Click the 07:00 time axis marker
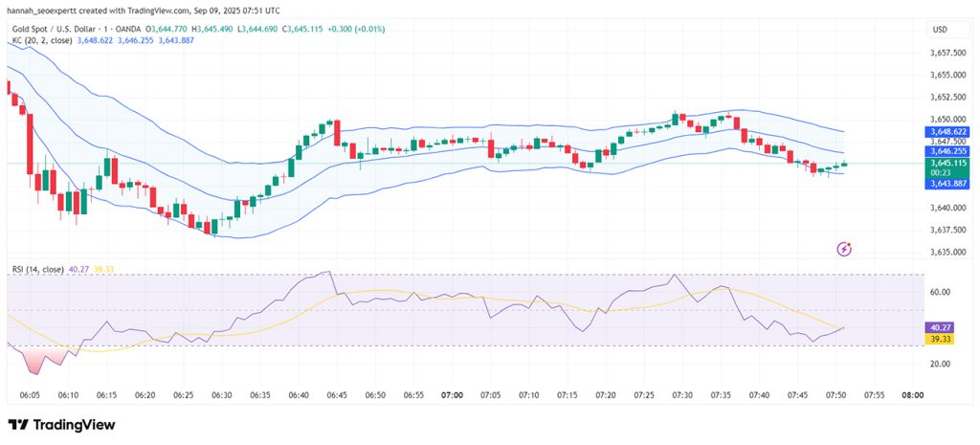The image size is (980, 445). click(x=452, y=395)
